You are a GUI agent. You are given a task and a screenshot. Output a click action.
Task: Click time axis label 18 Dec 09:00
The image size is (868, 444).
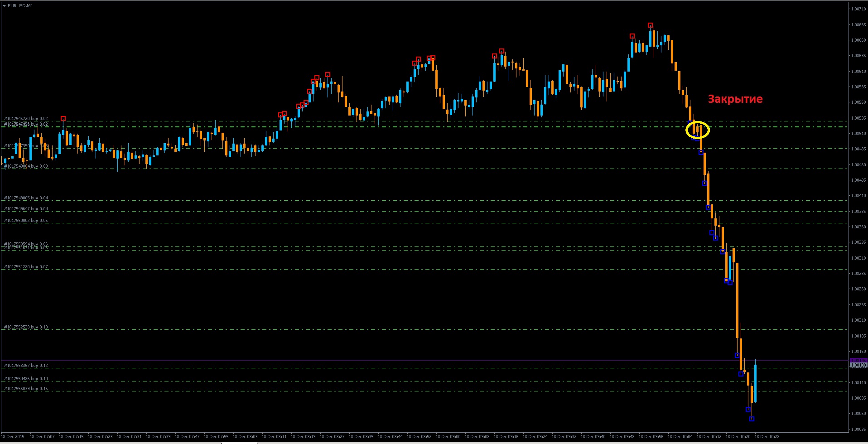click(x=448, y=437)
